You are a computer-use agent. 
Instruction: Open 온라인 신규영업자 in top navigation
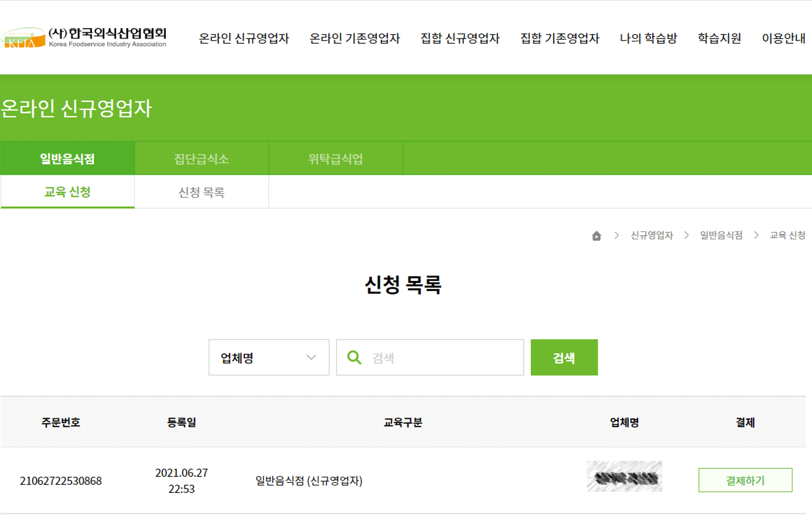pos(244,38)
